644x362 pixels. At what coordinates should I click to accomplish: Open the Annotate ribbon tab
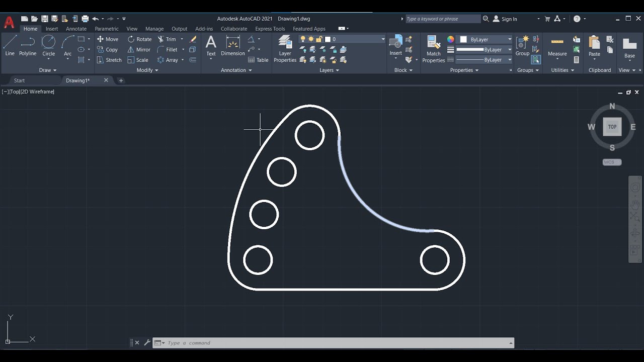pos(76,29)
